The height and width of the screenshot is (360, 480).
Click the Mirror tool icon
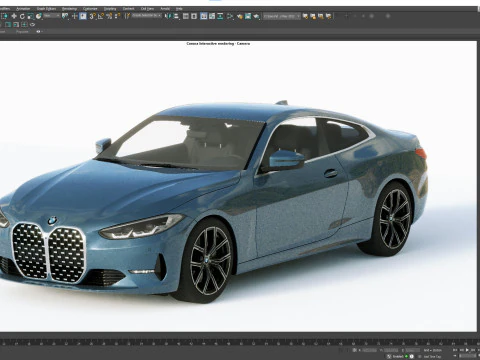[x=168, y=16]
